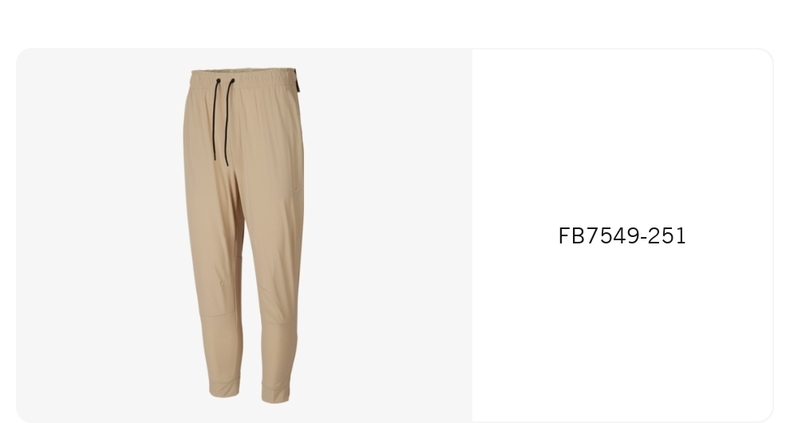Click the left leg ankle cuff

(224, 390)
